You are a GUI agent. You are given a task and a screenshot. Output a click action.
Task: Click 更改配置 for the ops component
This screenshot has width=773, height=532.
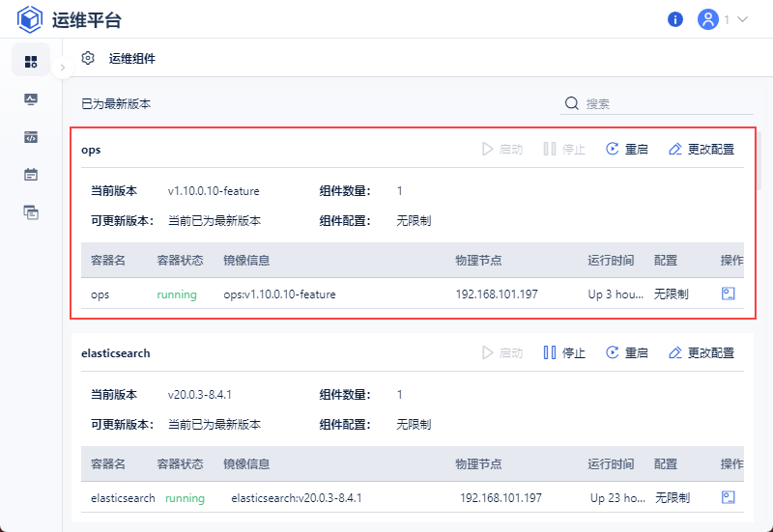pyautogui.click(x=701, y=149)
